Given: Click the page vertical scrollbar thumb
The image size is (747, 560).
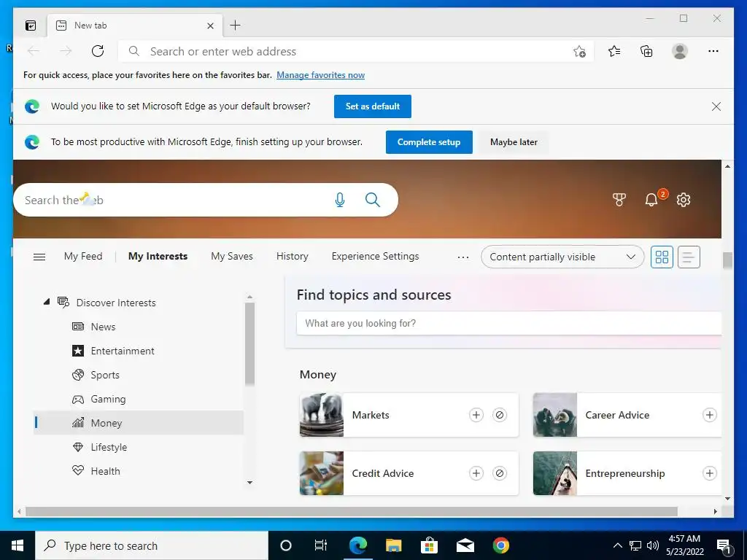Looking at the screenshot, I should pos(727,260).
